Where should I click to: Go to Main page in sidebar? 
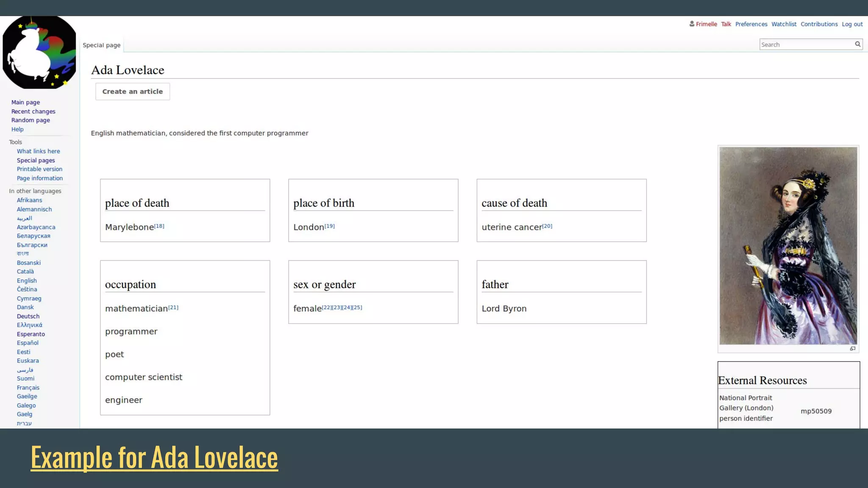pyautogui.click(x=25, y=102)
